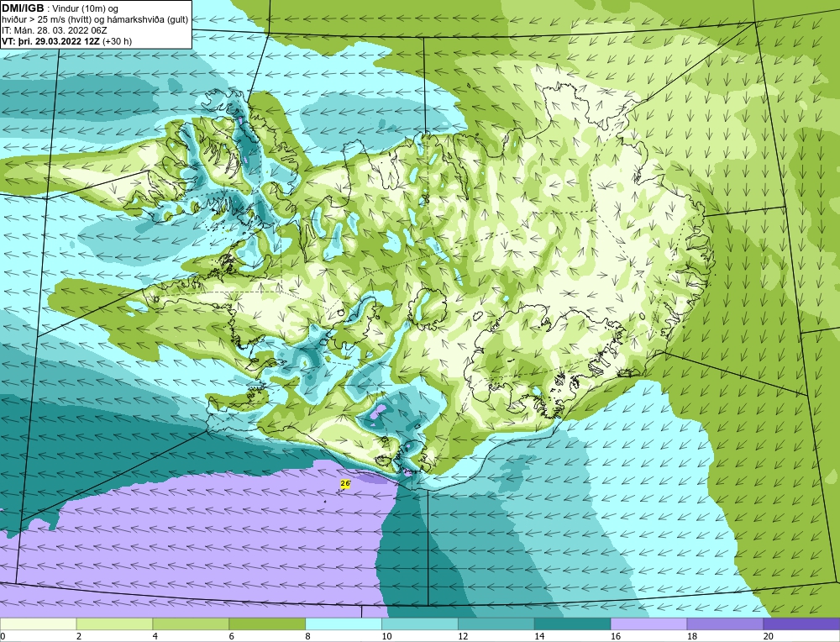Click the DMI/IGB title text
The height and width of the screenshot is (642, 840).
click(23, 8)
